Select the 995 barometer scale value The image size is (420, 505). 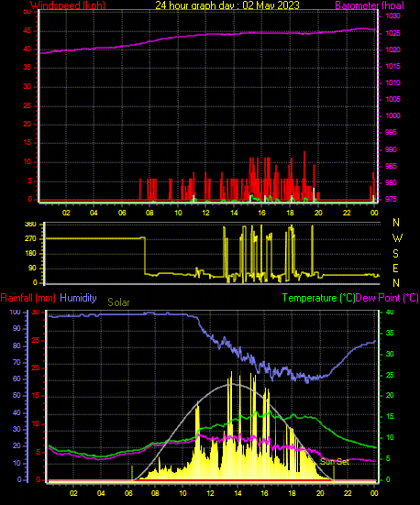coord(392,132)
